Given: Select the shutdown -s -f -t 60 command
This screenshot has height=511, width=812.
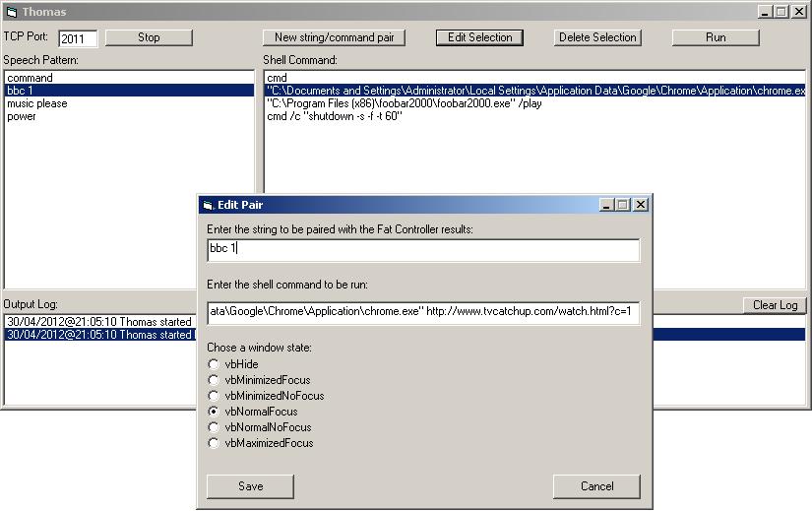Looking at the screenshot, I should [535, 116].
